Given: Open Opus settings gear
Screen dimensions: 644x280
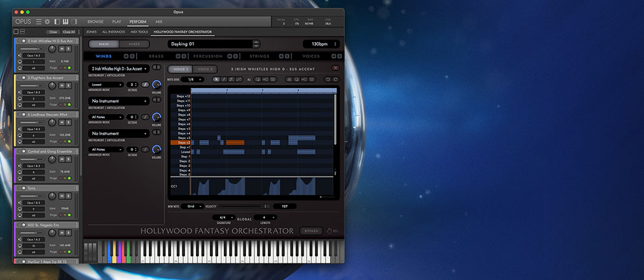Looking at the screenshot, I should [x=47, y=21].
